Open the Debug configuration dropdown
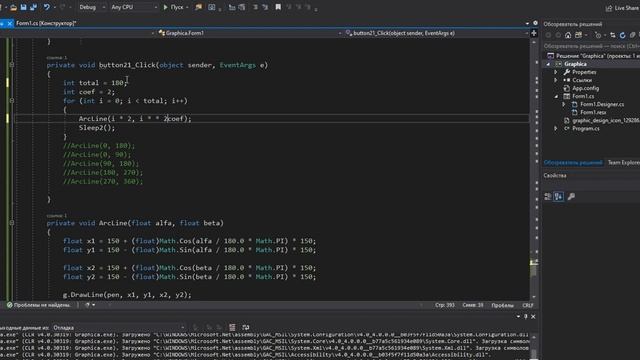This screenshot has height=360, width=640. pos(92,7)
